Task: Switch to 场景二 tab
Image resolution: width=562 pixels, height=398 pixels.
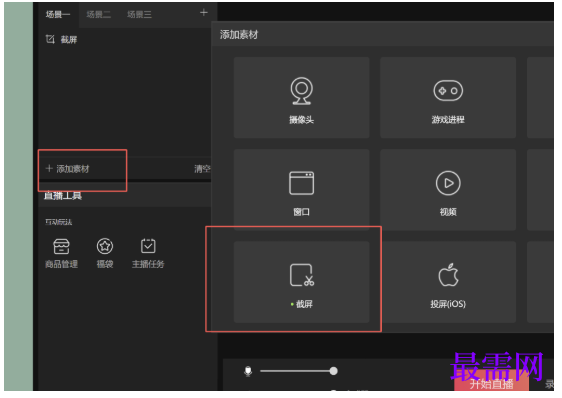Action: click(99, 14)
